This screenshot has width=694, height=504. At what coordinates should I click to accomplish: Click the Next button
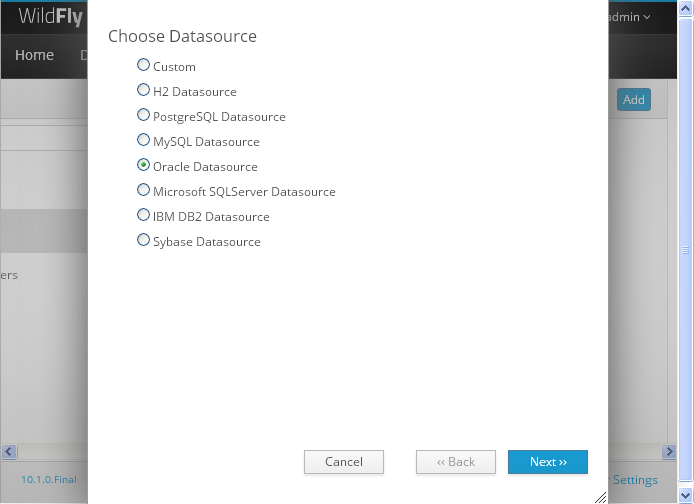(548, 462)
